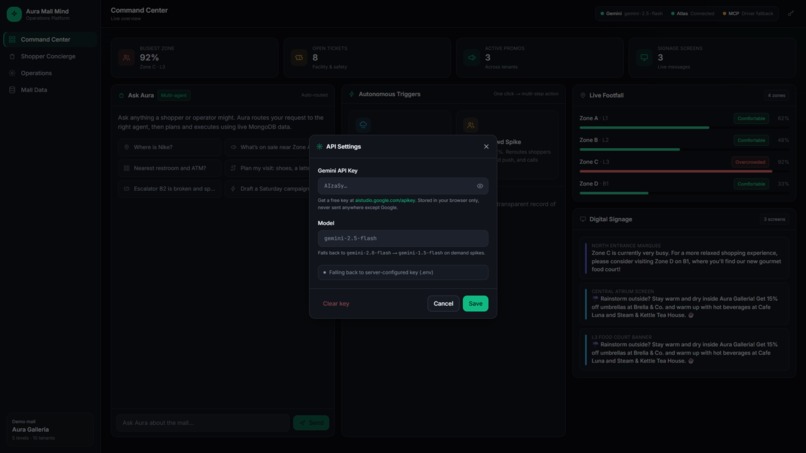
Task: Click the Digital Signage monitor icon
Action: coord(583,220)
